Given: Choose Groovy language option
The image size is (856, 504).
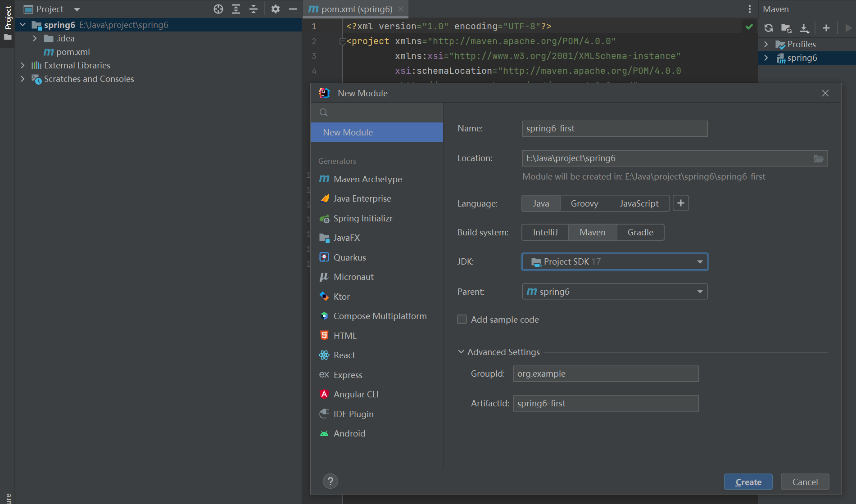Looking at the screenshot, I should click(x=584, y=203).
